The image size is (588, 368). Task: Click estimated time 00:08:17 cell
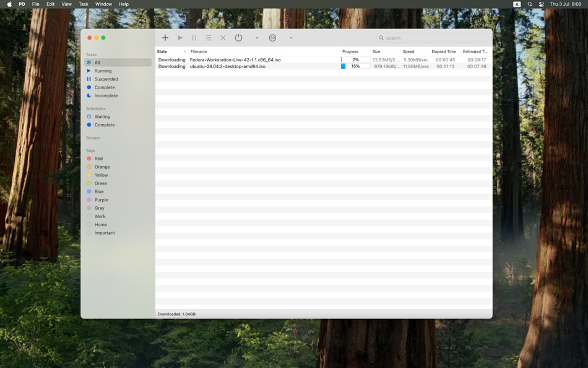(x=477, y=59)
